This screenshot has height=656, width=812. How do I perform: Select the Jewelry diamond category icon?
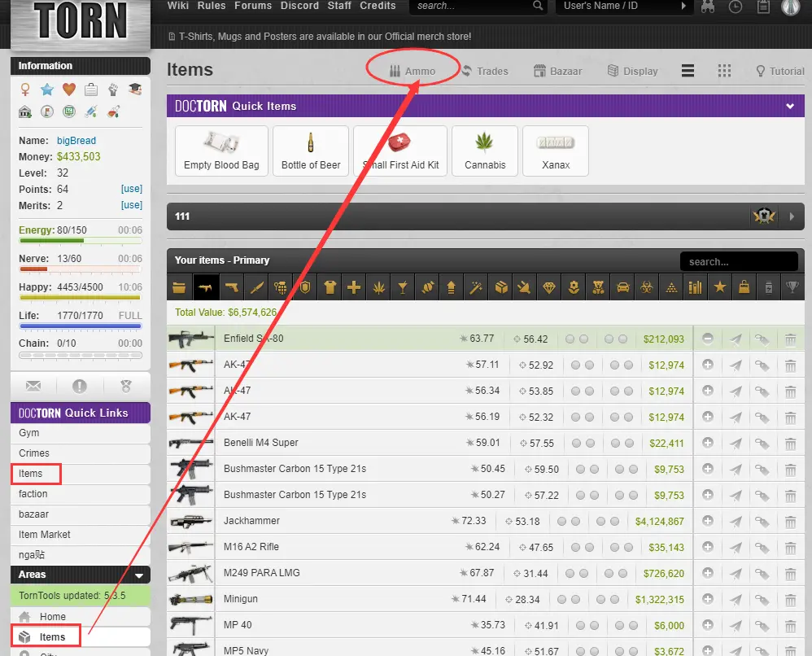(550, 287)
